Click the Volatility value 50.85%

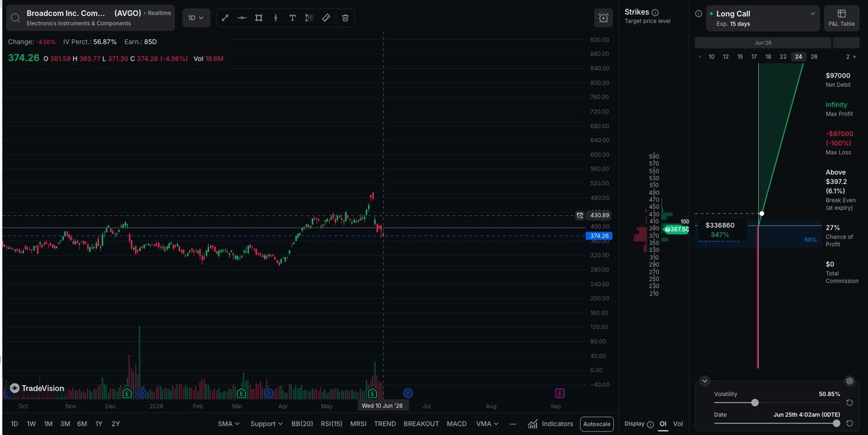click(x=829, y=394)
